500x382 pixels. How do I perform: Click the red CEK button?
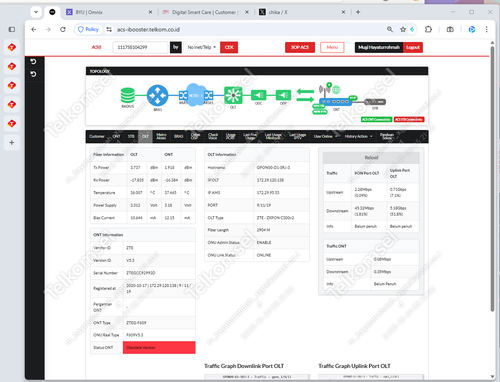pos(229,47)
